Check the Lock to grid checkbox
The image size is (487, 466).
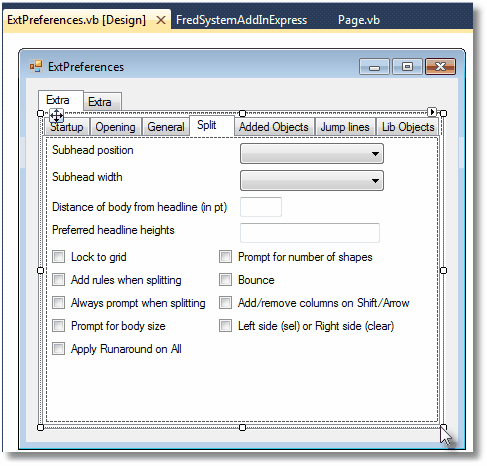click(x=59, y=257)
